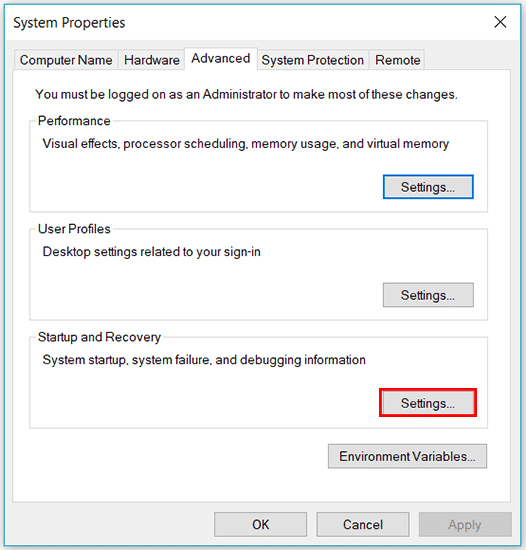Select the Advanced tab
Image resolution: width=526 pixels, height=550 pixels.
(x=221, y=59)
